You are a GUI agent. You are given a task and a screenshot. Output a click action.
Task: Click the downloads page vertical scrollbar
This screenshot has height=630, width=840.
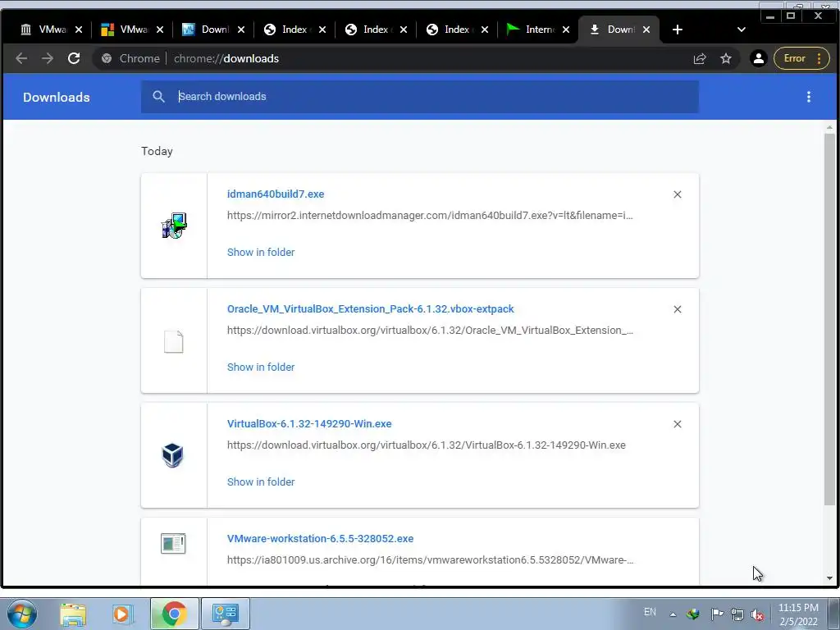click(x=829, y=319)
